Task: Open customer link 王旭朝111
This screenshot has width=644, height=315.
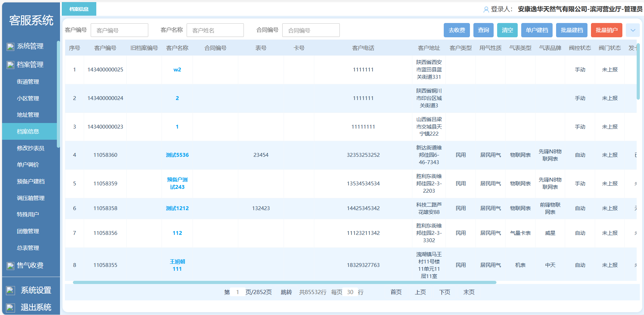Action: click(x=177, y=265)
